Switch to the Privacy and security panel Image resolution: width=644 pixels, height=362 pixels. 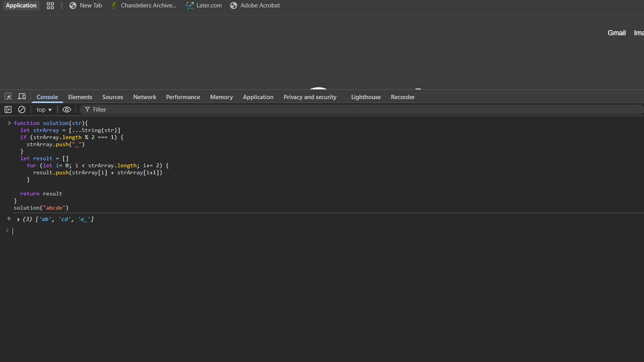click(x=310, y=97)
